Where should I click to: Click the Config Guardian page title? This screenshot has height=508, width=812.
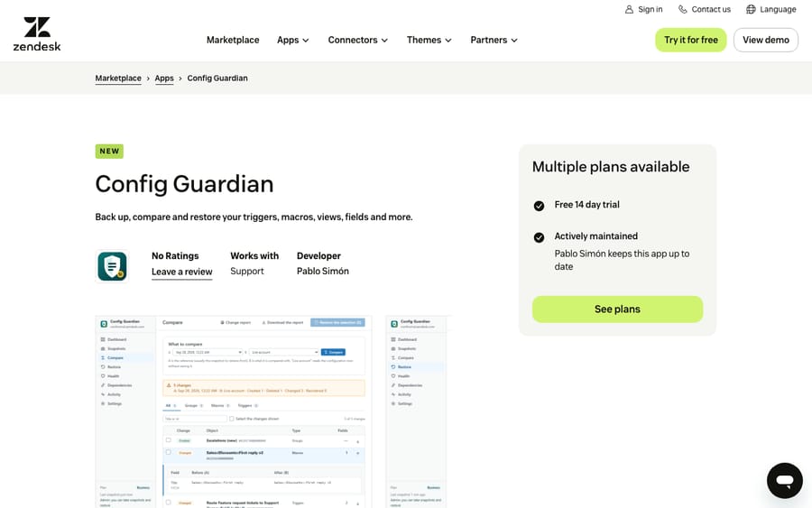(x=184, y=184)
